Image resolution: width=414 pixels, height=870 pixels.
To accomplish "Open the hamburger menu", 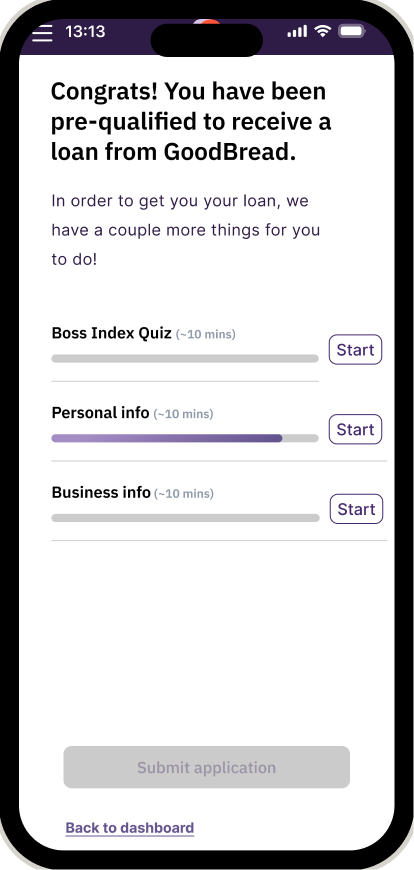I will [42, 33].
